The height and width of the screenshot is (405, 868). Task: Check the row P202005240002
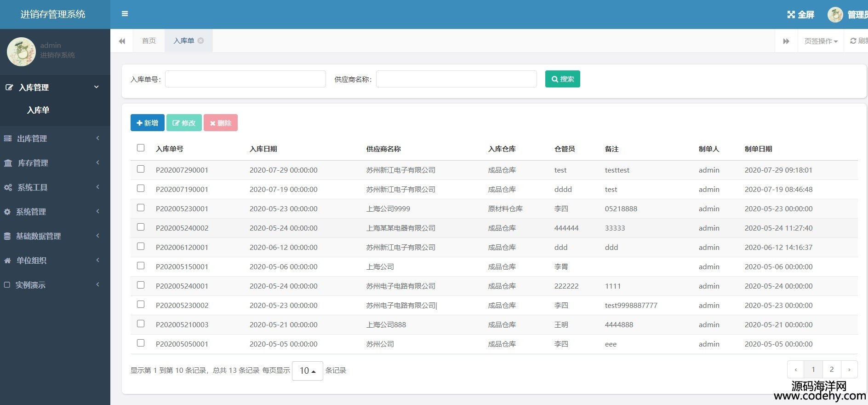click(x=141, y=227)
